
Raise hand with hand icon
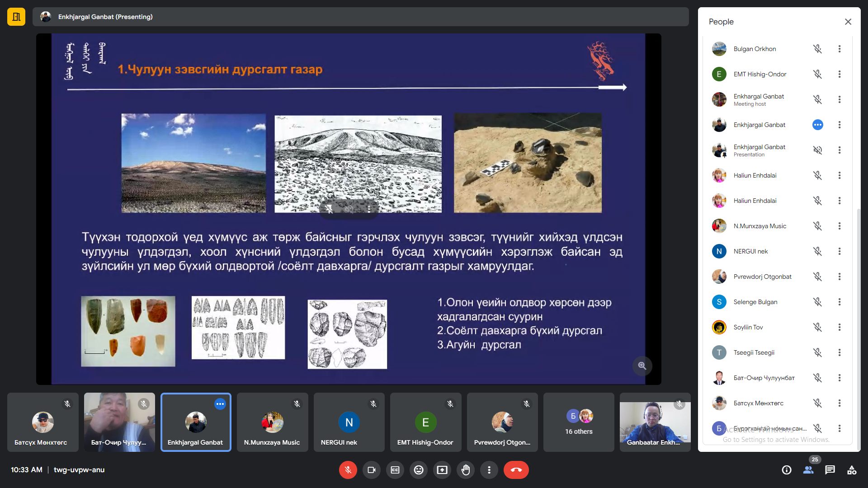coord(466,470)
